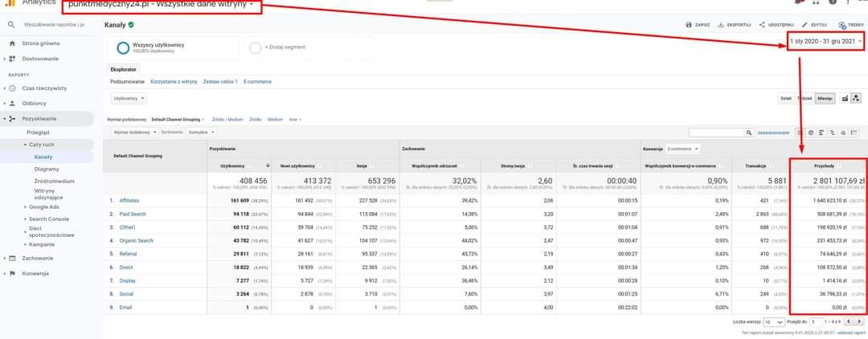This screenshot has width=868, height=339.
Task: Click the Zapisz save icon
Action: (689, 25)
